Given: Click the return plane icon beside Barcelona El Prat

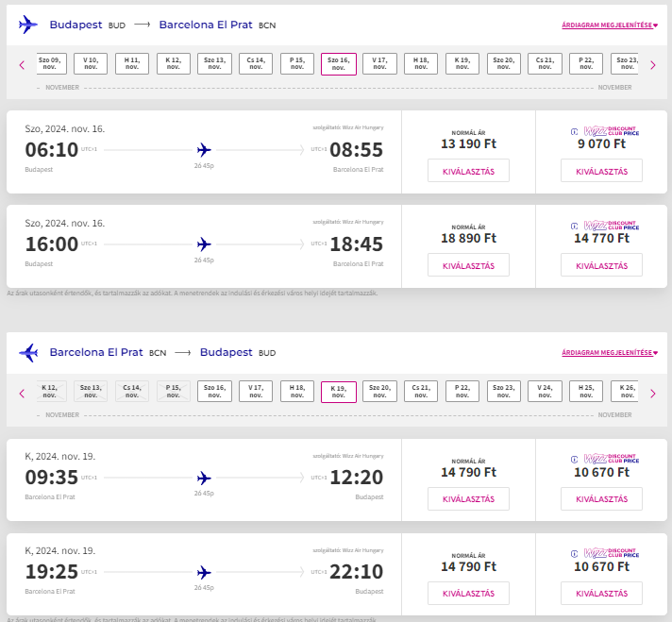Looking at the screenshot, I should (x=28, y=353).
